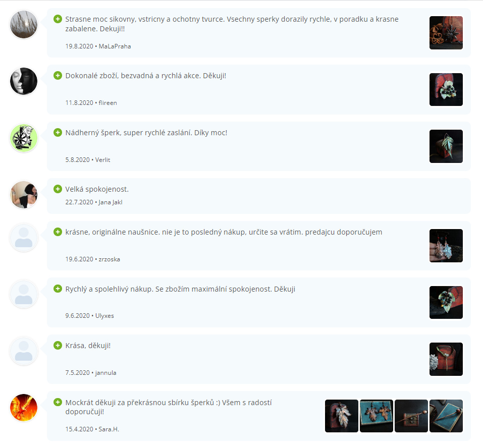The width and height of the screenshot is (483, 448).
Task: Click the green plus icon beside 'Krása, děkuji!'
Action: (58, 346)
